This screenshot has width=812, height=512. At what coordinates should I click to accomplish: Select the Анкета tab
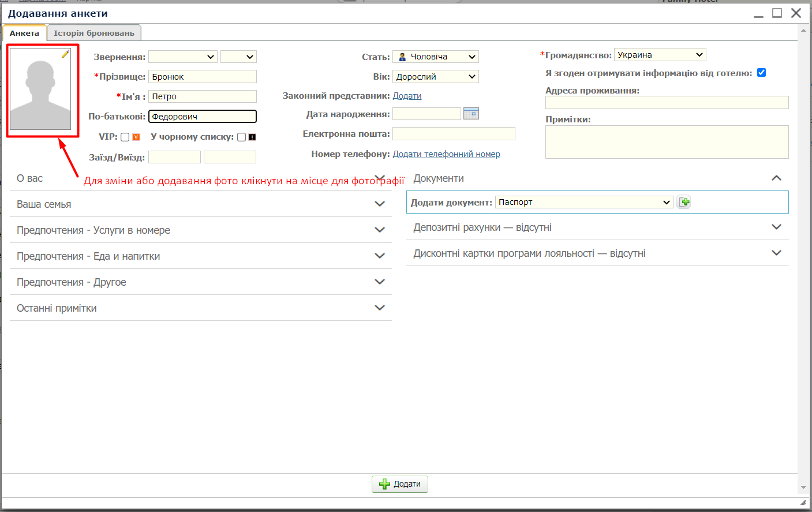[24, 33]
